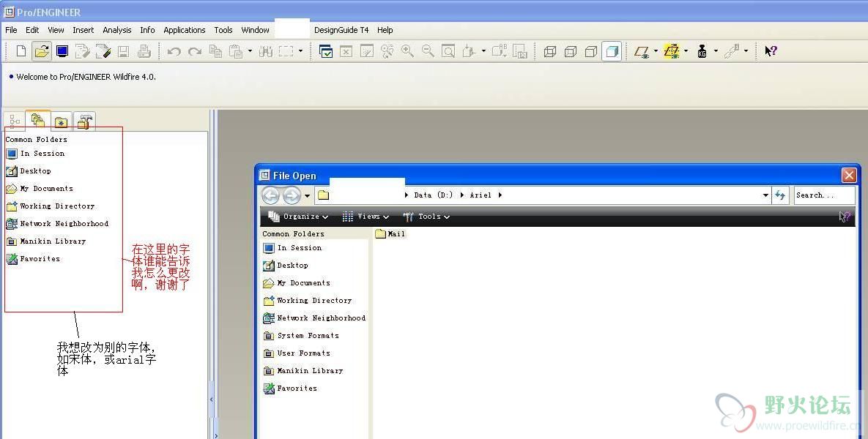Open Views dropdown in File Open
868x439 pixels.
tap(366, 217)
